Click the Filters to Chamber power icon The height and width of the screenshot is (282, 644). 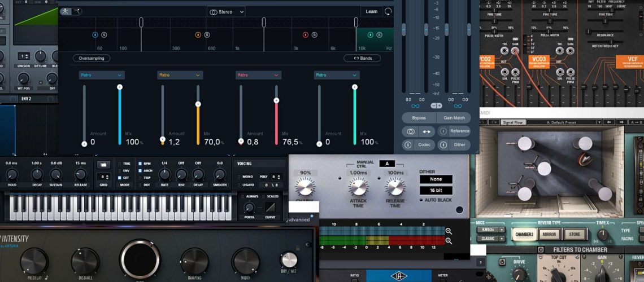pyautogui.click(x=541, y=250)
